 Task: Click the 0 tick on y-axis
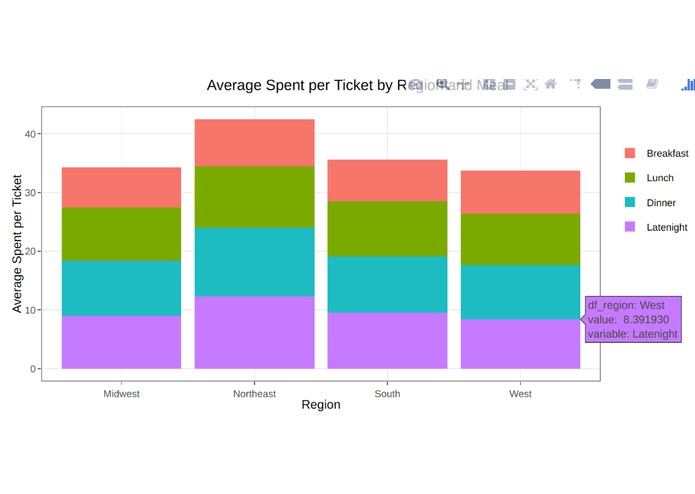coord(33,369)
